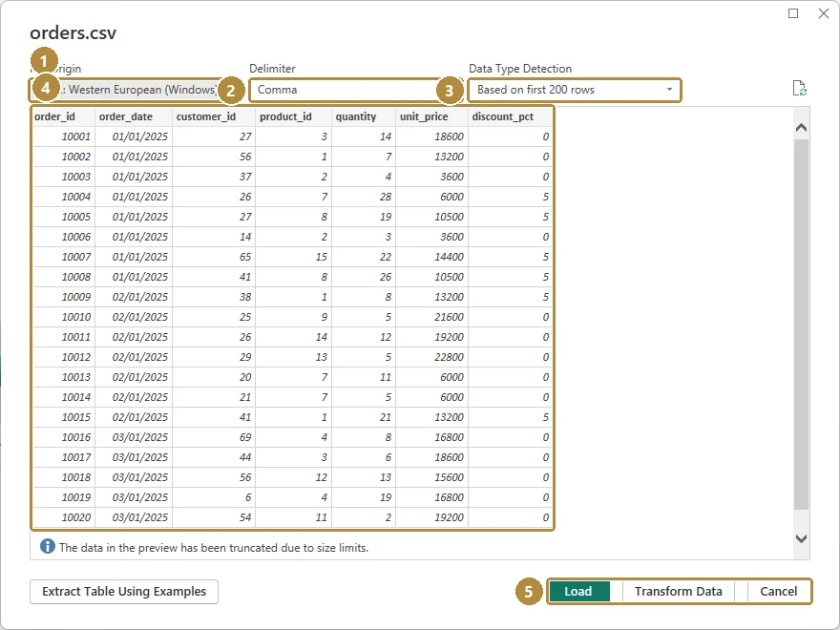Expand the Data Type Detection dropdown arrow
Image resolution: width=840 pixels, height=630 pixels.
click(x=669, y=90)
